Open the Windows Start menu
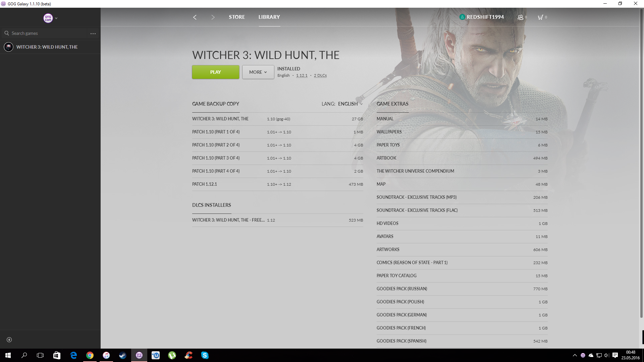Screen dimensions: 644x362 point(8,355)
